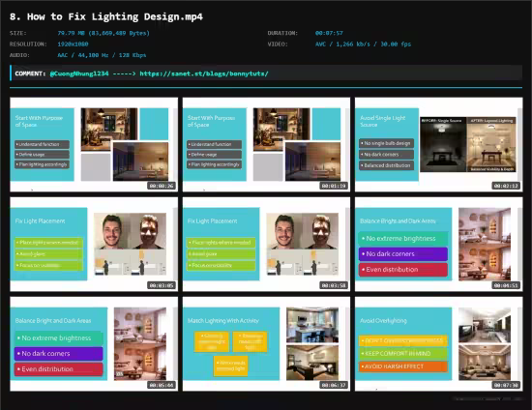
Task: Click red 'Even distribution' in 00:05:44 frame
Action: (x=58, y=369)
